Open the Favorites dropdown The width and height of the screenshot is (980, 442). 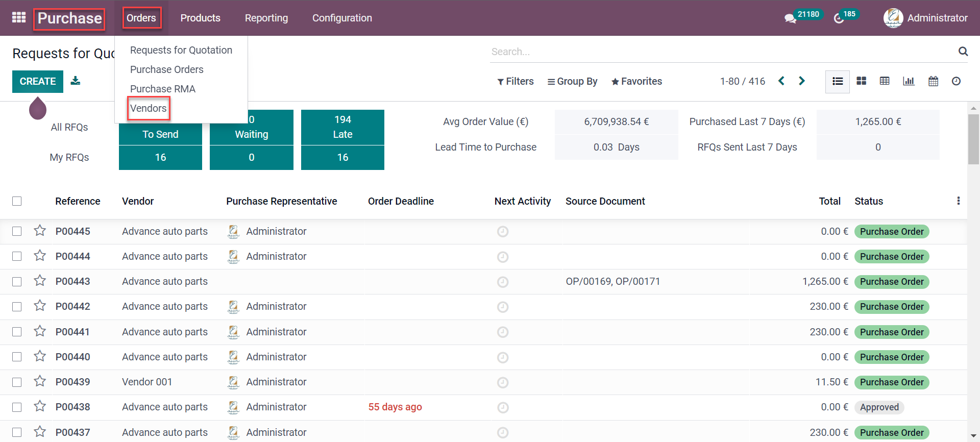(x=636, y=81)
